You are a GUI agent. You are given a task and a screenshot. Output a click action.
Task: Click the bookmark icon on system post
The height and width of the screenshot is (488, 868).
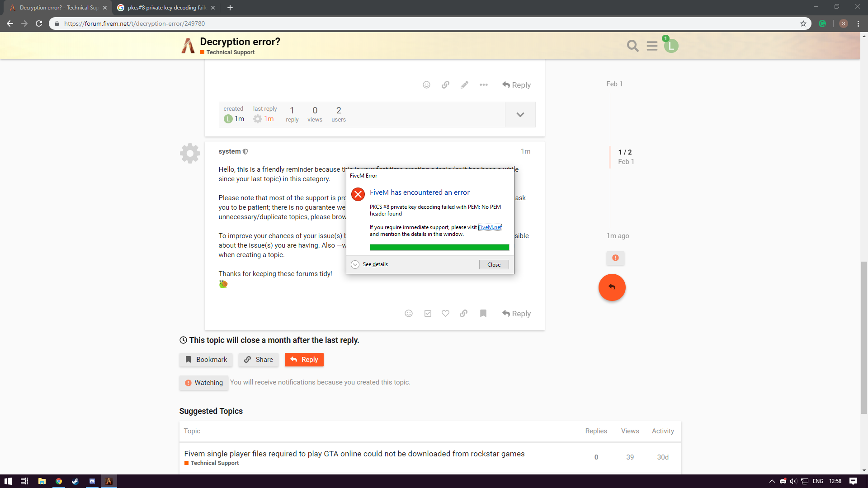point(483,314)
